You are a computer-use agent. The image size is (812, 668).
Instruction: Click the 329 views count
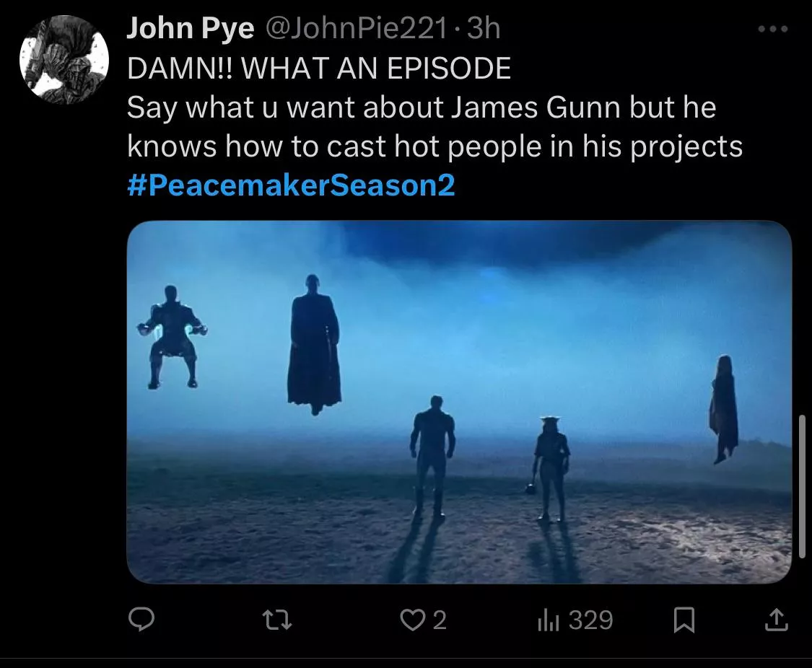591,620
